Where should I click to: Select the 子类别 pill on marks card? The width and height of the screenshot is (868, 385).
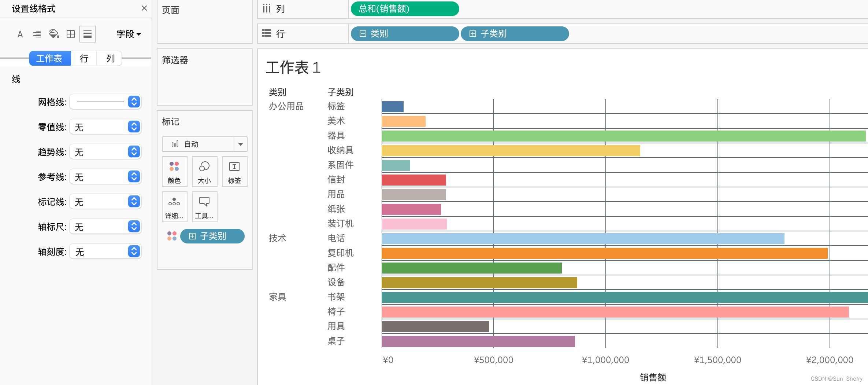point(212,236)
